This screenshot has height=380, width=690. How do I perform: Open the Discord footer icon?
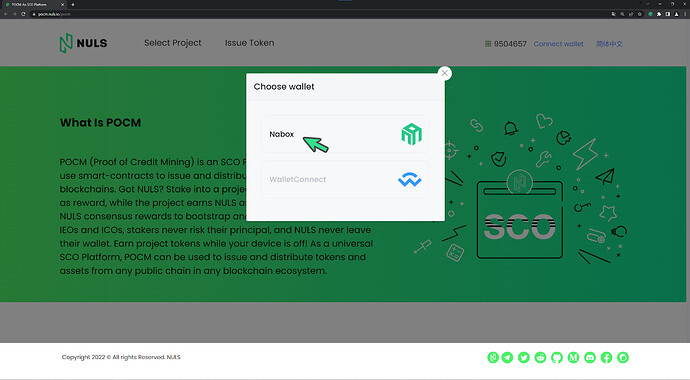(590, 358)
